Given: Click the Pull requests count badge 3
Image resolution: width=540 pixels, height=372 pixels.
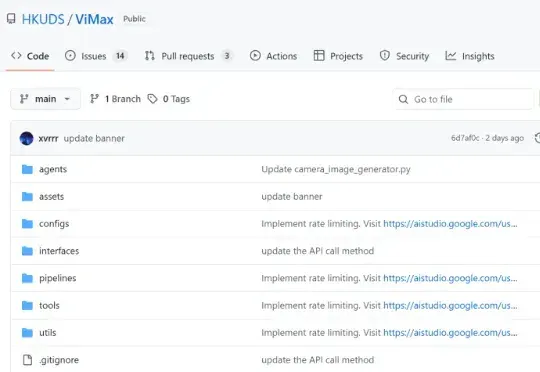Looking at the screenshot, I should pyautogui.click(x=227, y=56).
